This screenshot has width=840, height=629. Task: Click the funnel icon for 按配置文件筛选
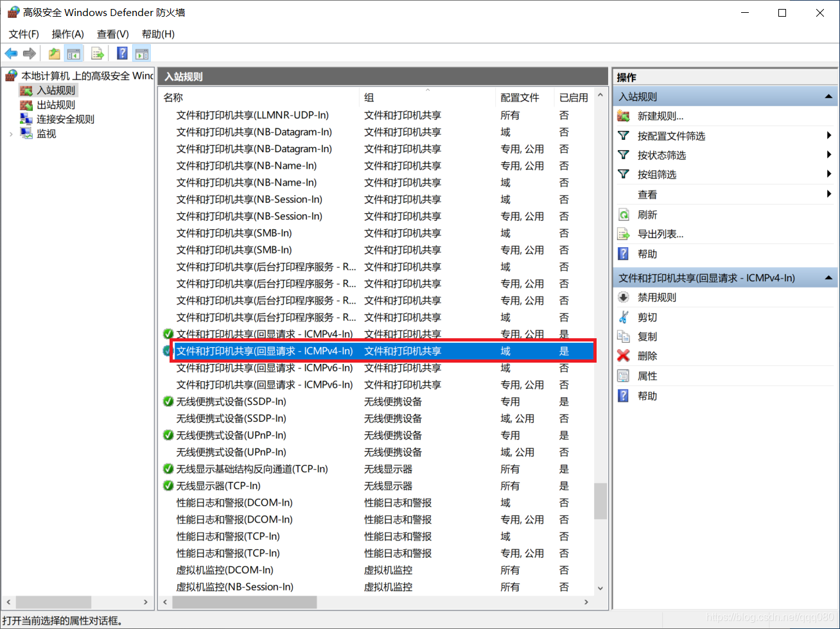pos(624,135)
